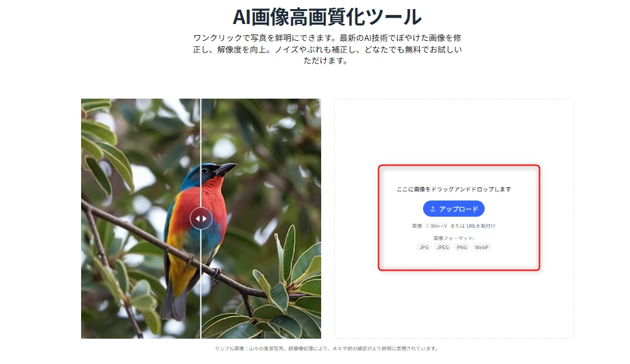Select the JPG format chip
The height and width of the screenshot is (364, 630).
pyautogui.click(x=424, y=247)
